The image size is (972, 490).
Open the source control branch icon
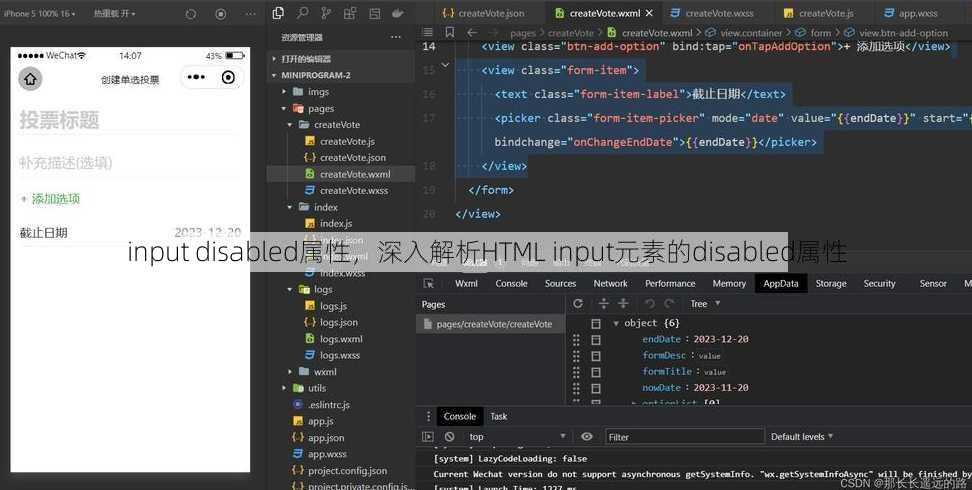click(326, 13)
